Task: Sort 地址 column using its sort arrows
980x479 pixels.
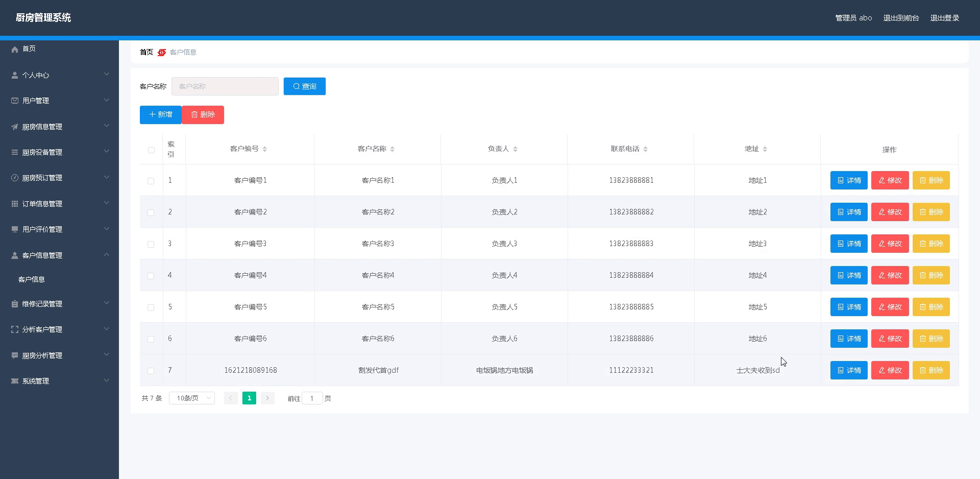Action: click(765, 149)
